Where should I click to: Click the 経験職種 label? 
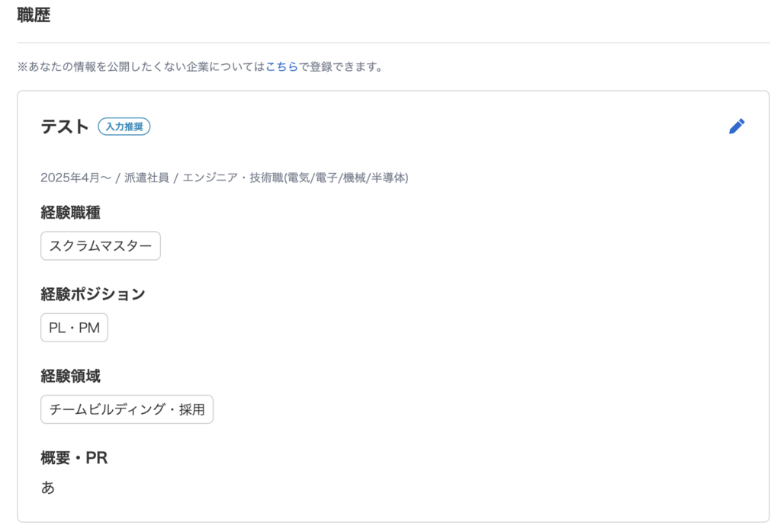click(70, 213)
